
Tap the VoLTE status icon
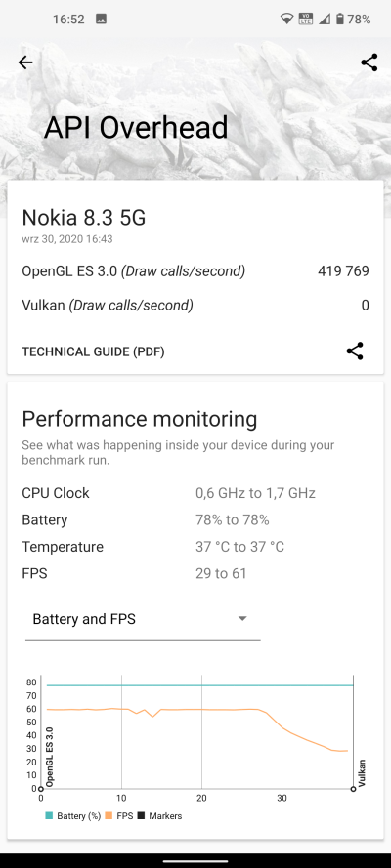pyautogui.click(x=305, y=20)
